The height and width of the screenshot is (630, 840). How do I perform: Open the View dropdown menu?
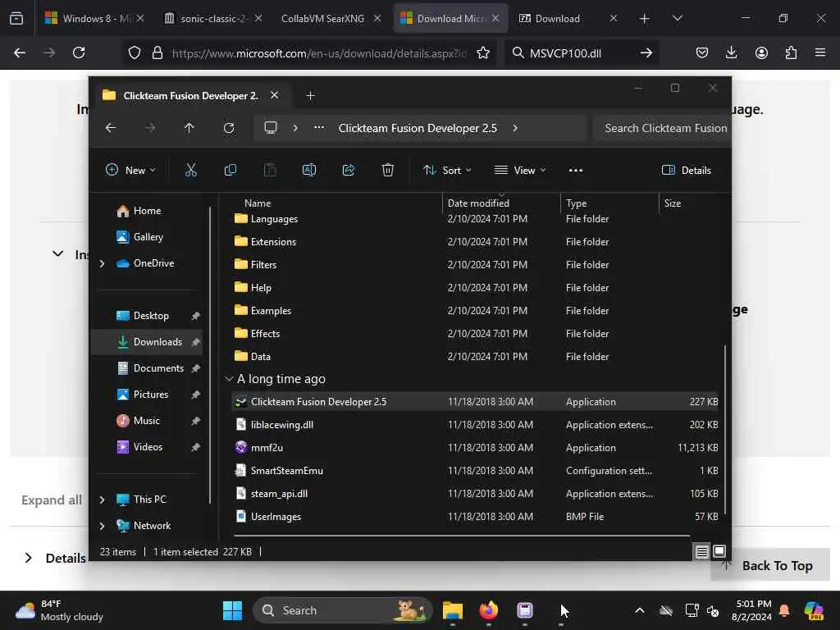[519, 171]
